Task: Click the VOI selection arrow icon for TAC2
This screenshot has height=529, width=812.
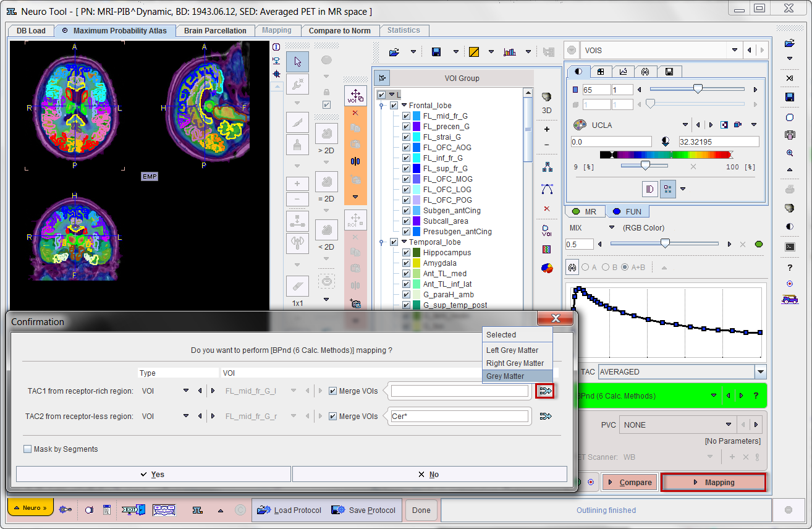Action: point(545,417)
